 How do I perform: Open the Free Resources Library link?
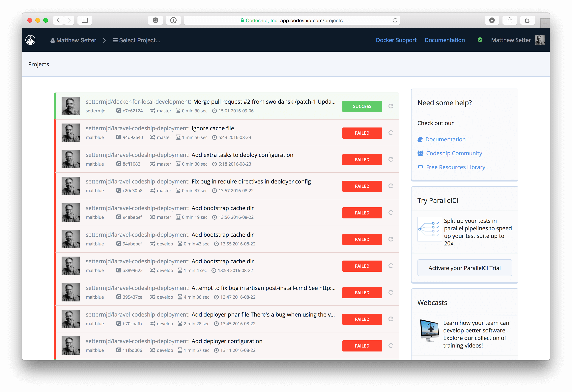[455, 167]
